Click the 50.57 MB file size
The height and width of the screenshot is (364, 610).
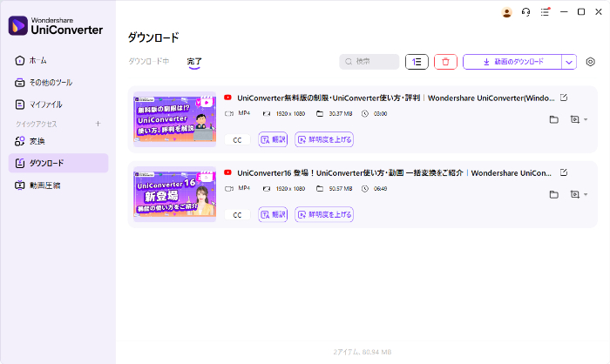point(341,189)
